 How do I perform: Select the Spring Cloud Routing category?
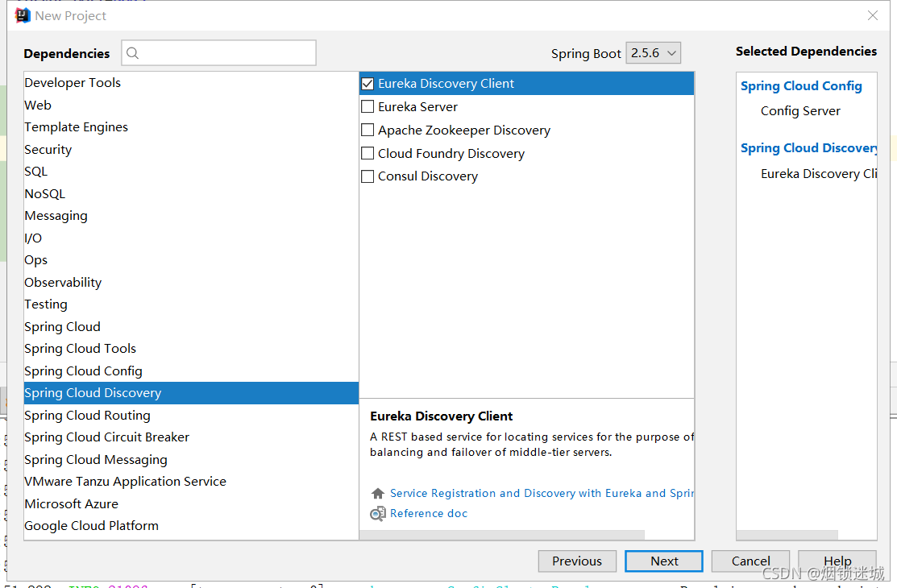click(x=87, y=415)
